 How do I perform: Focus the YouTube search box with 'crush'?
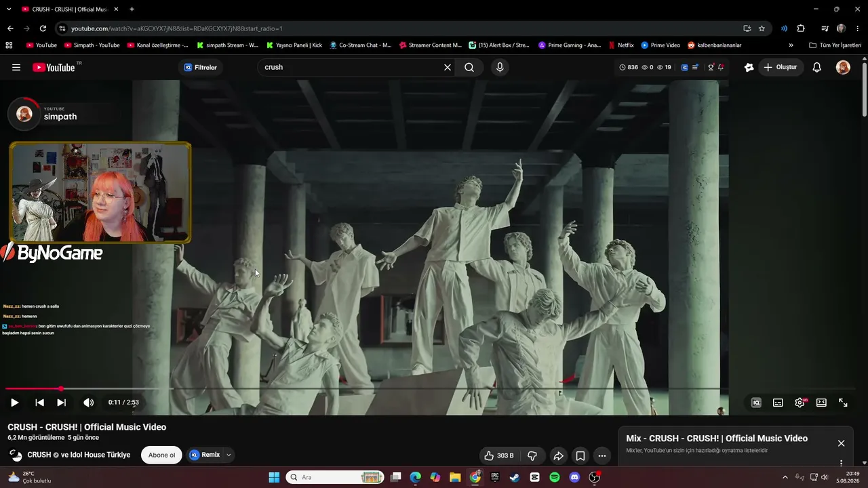349,67
